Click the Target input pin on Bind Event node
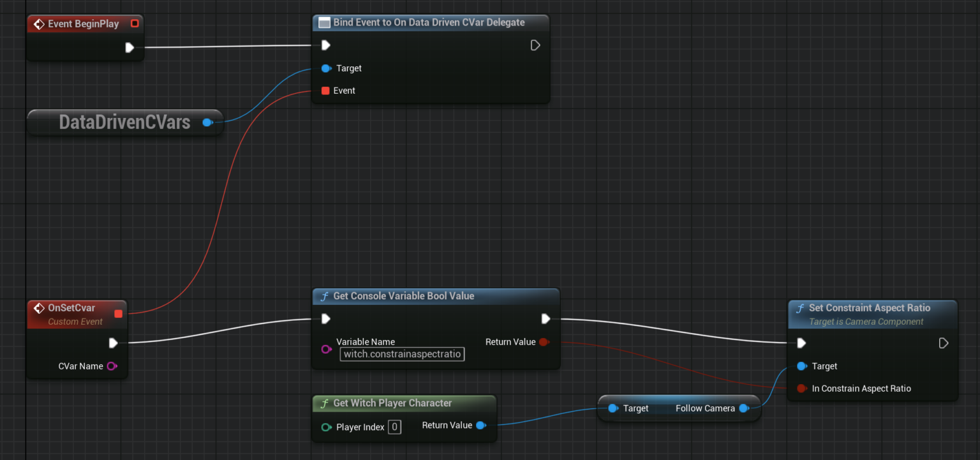The height and width of the screenshot is (460, 980). [326, 68]
